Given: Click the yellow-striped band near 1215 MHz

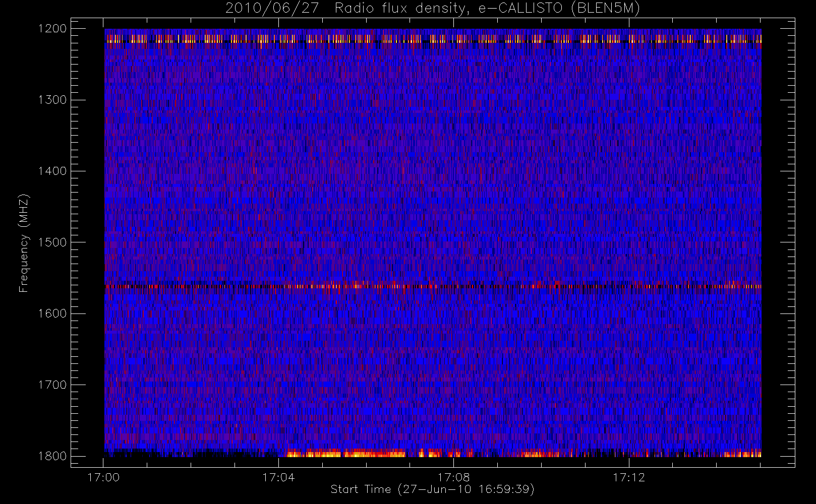Looking at the screenshot, I should [x=433, y=39].
